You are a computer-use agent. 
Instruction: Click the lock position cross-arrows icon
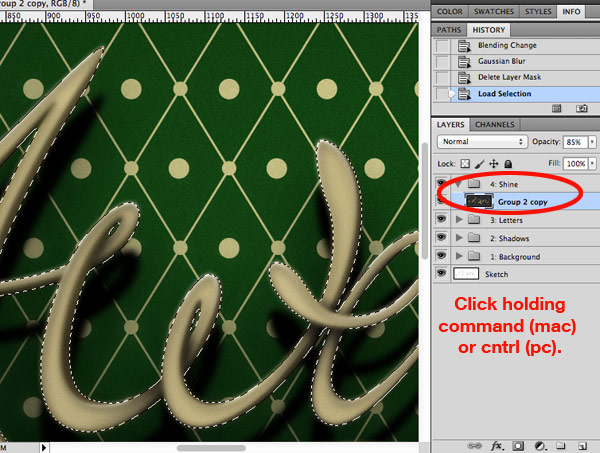pyautogui.click(x=494, y=164)
